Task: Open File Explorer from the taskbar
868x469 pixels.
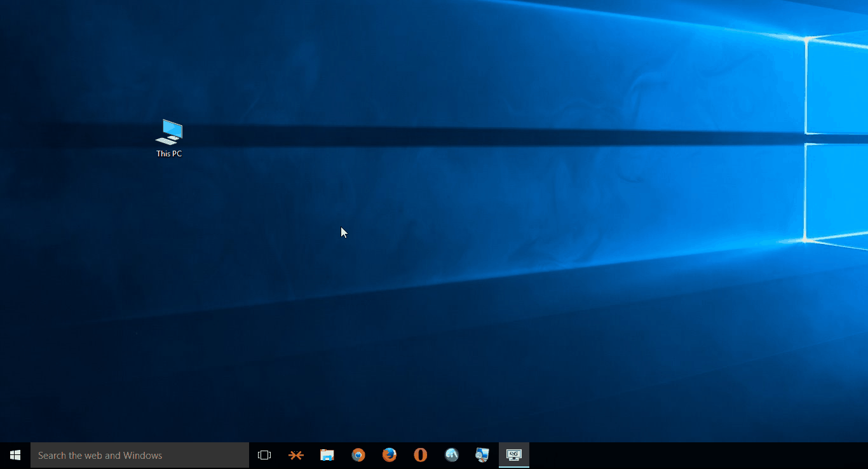Action: coord(327,455)
